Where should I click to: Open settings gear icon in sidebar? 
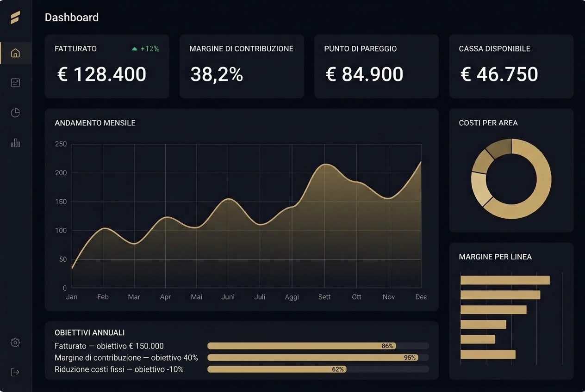(x=15, y=343)
